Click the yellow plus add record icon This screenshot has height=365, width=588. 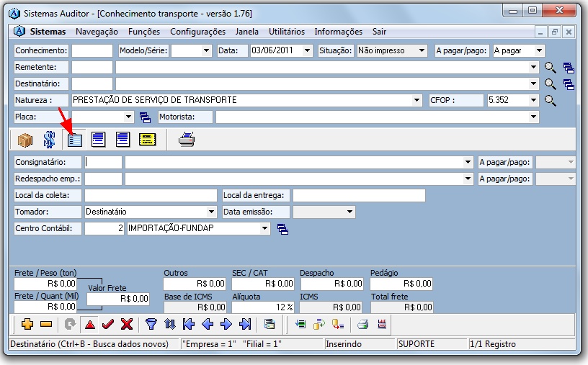click(27, 324)
